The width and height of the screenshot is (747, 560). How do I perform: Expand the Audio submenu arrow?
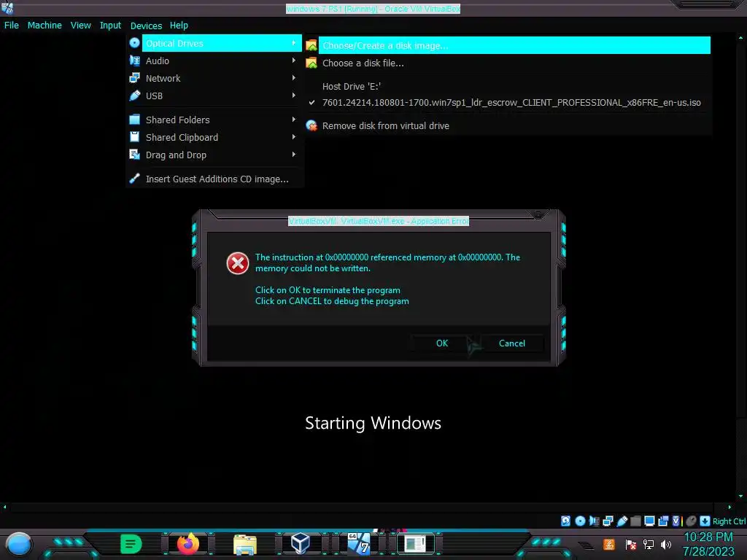coord(294,61)
